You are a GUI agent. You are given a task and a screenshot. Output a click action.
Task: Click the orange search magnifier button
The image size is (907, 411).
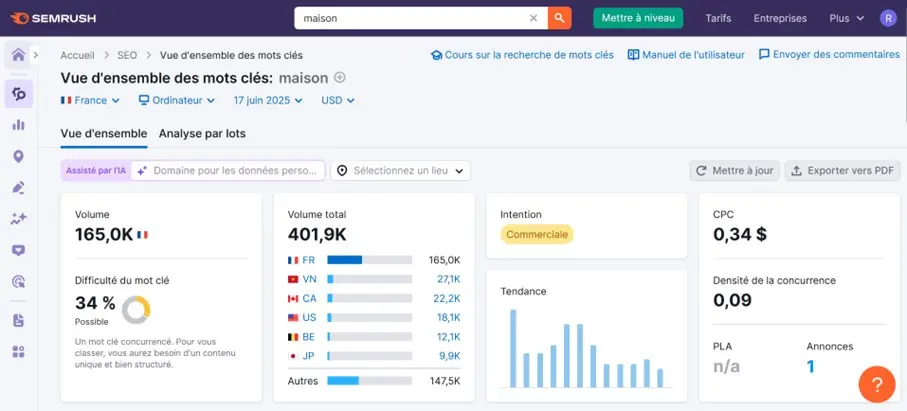click(559, 18)
